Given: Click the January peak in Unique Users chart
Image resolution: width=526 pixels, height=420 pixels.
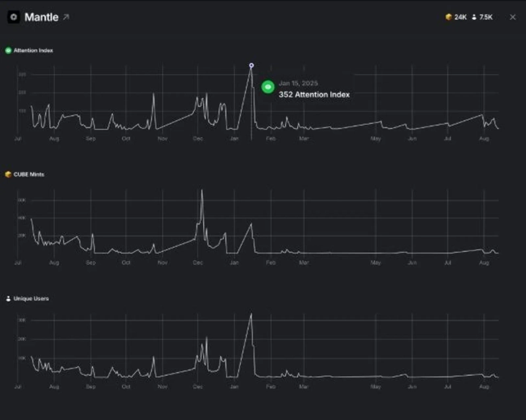Looking at the screenshot, I should 251,315.
